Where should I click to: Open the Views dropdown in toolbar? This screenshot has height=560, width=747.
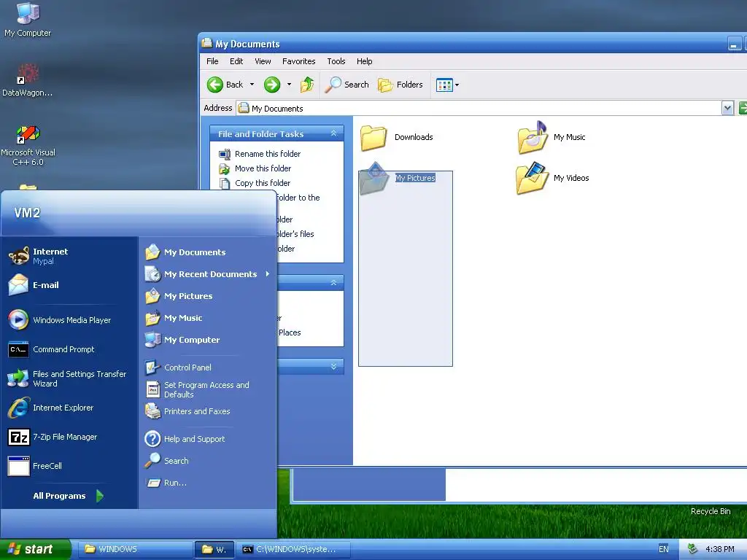pos(448,85)
